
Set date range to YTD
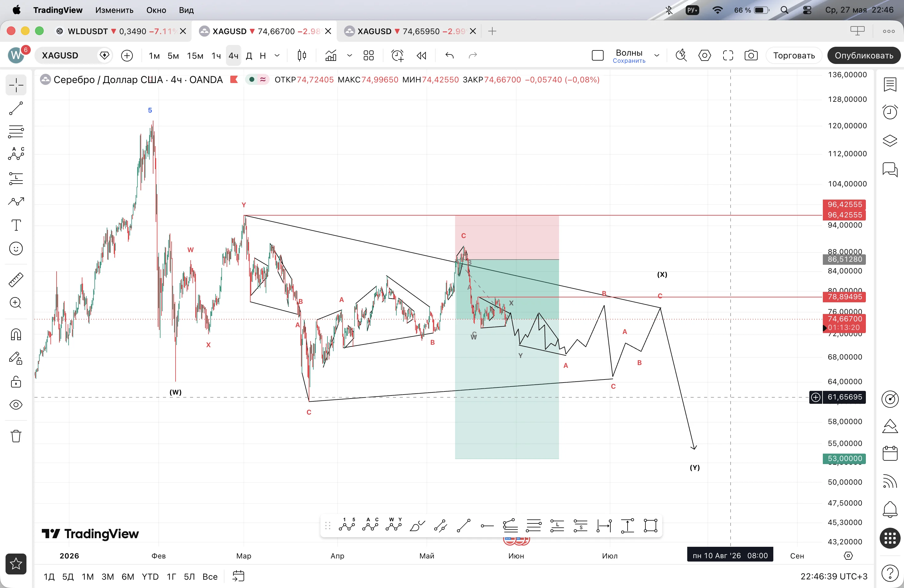150,577
